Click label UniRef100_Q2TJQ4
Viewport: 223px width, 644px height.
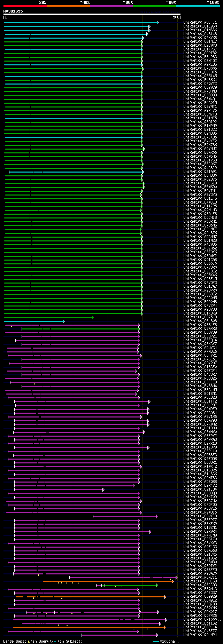pyautogui.click(x=200, y=490)
